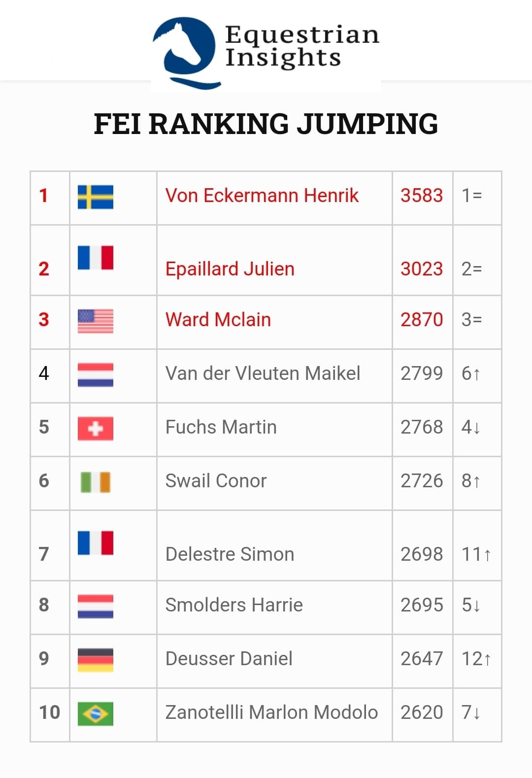Click Delestre Simon rider name
Image resolution: width=532 pixels, height=778 pixels.
(x=230, y=554)
